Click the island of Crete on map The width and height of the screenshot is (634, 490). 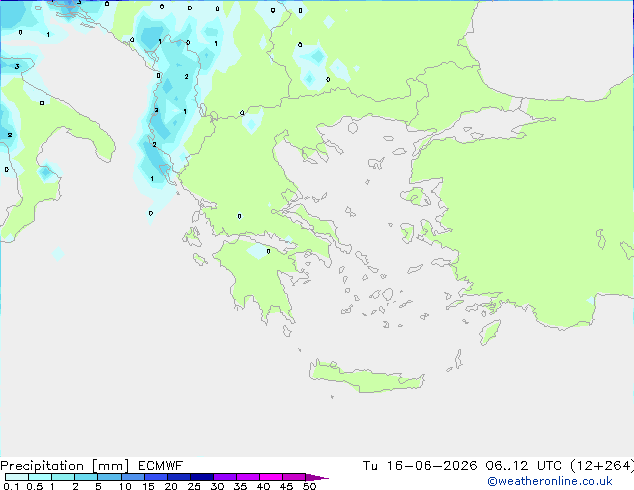(366, 377)
